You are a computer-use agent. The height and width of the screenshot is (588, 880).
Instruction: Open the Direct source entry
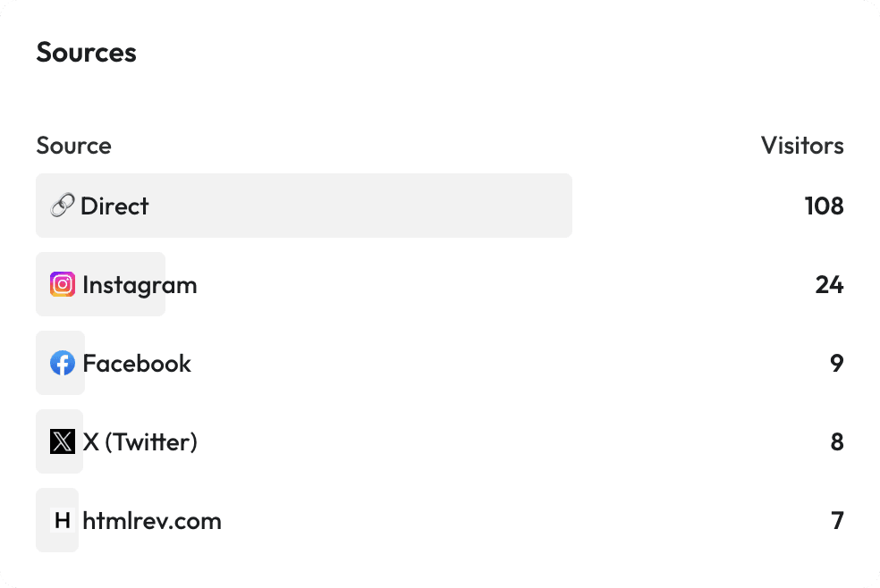[114, 206]
